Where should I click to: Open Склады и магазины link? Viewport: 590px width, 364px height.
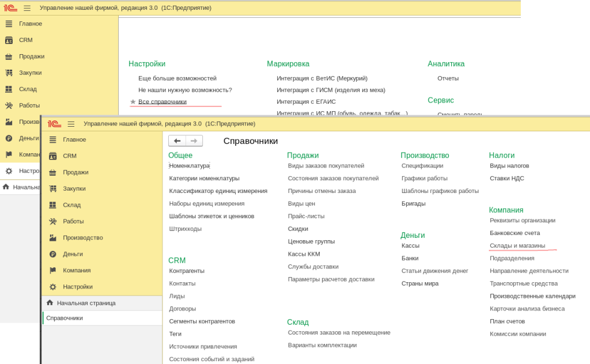tap(517, 245)
